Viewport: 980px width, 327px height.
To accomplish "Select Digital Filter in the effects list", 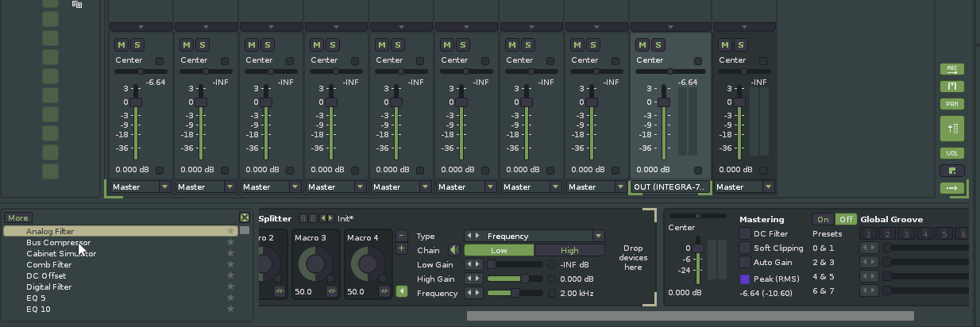I will pyautogui.click(x=49, y=287).
